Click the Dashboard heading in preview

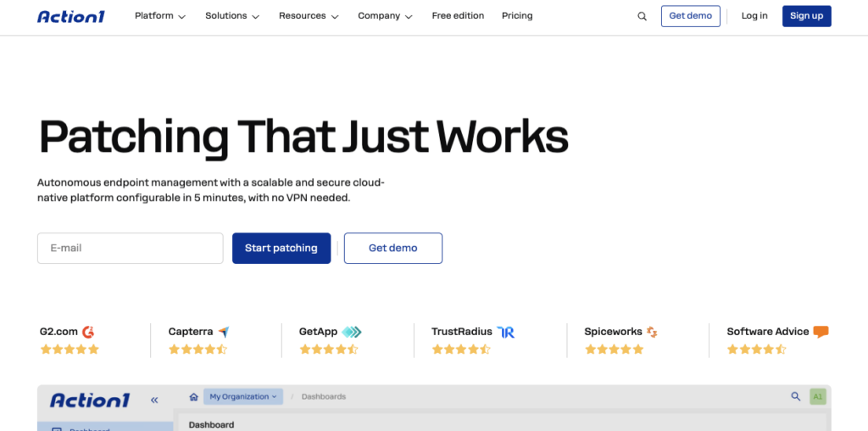coord(211,425)
